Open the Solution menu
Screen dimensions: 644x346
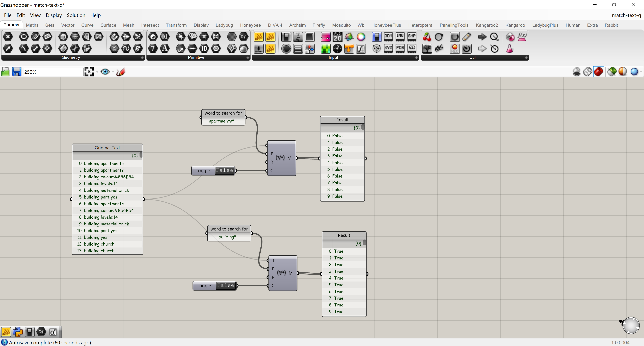click(x=76, y=15)
